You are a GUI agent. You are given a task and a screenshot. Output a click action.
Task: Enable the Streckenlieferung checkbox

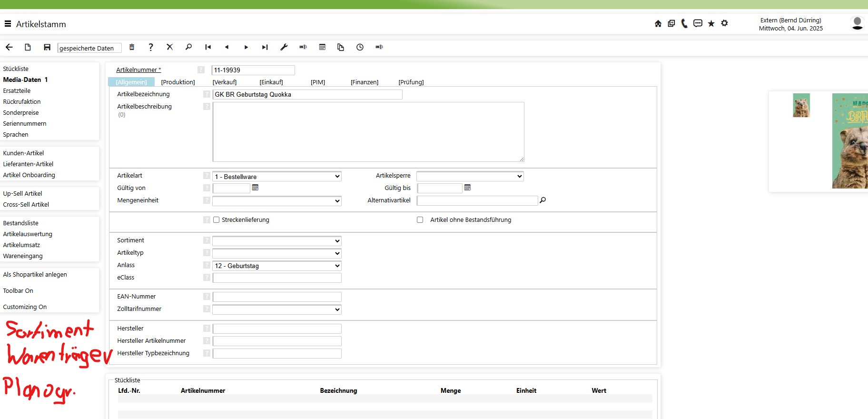217,220
